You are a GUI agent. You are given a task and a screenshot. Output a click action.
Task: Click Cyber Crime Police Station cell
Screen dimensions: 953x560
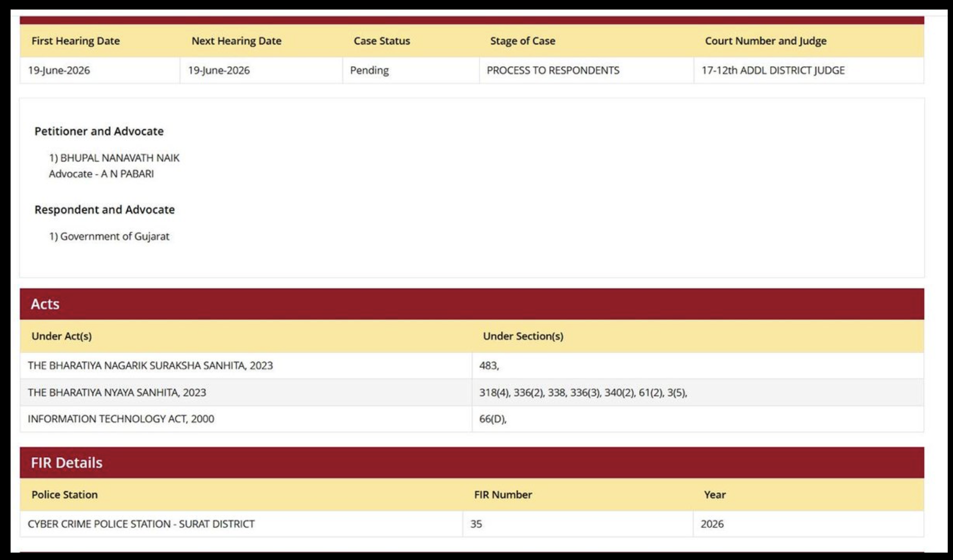click(241, 524)
